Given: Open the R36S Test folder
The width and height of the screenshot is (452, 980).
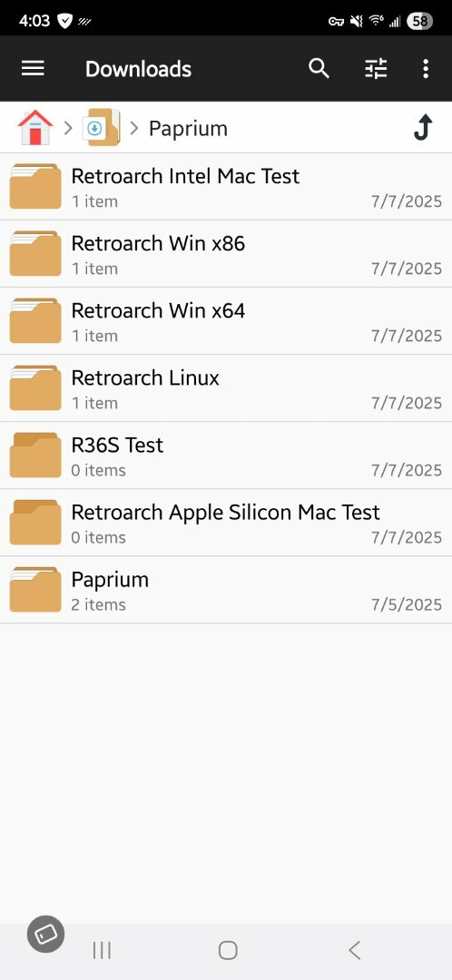Looking at the screenshot, I should click(x=226, y=456).
